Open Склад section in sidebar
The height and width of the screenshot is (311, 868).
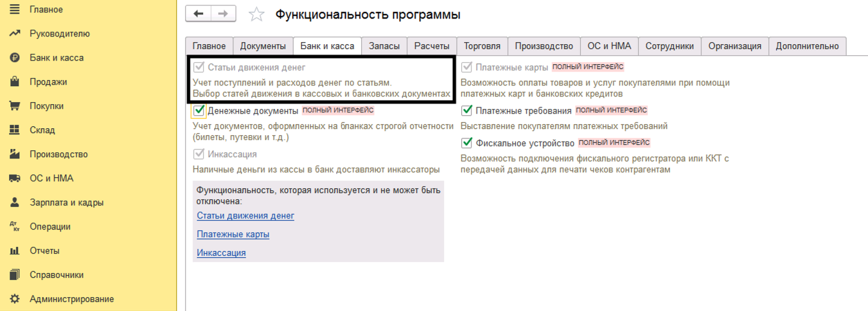click(42, 130)
